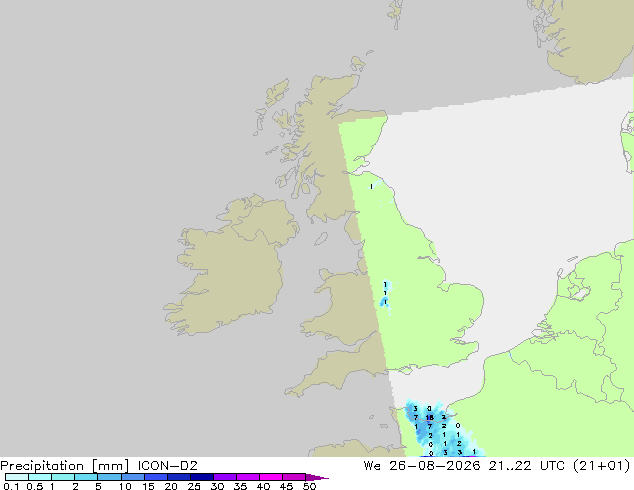634x490 pixels.
Task: Click the '21..22' hour range text
Action: 509,466
